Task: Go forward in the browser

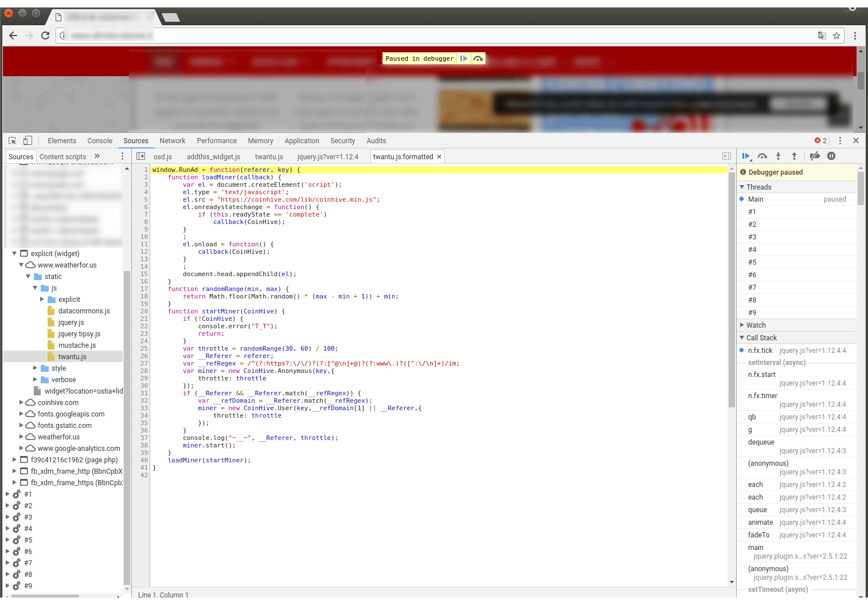Action: [x=29, y=36]
